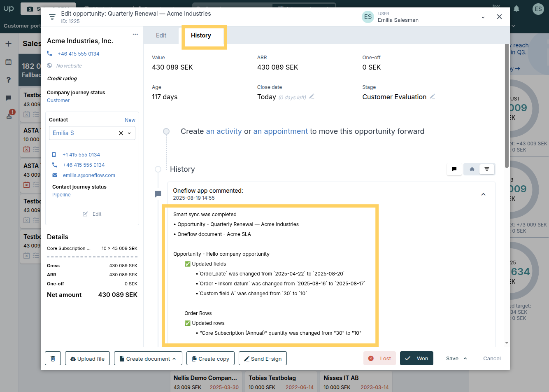Clear the Emilia S contact selection

121,133
